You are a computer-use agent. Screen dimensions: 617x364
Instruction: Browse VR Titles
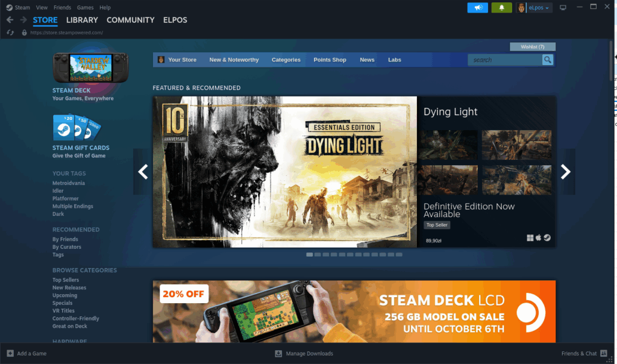tap(63, 311)
